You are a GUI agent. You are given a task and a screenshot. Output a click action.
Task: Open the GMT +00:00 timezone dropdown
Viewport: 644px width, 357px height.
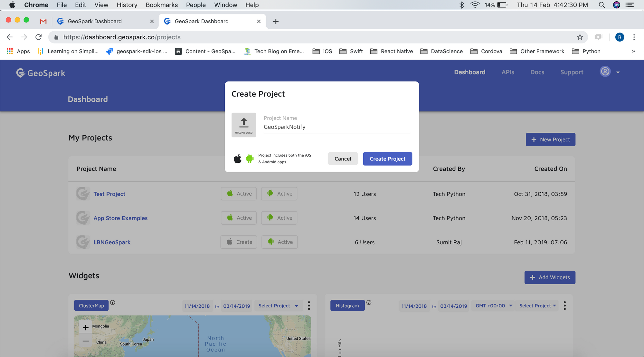point(494,306)
